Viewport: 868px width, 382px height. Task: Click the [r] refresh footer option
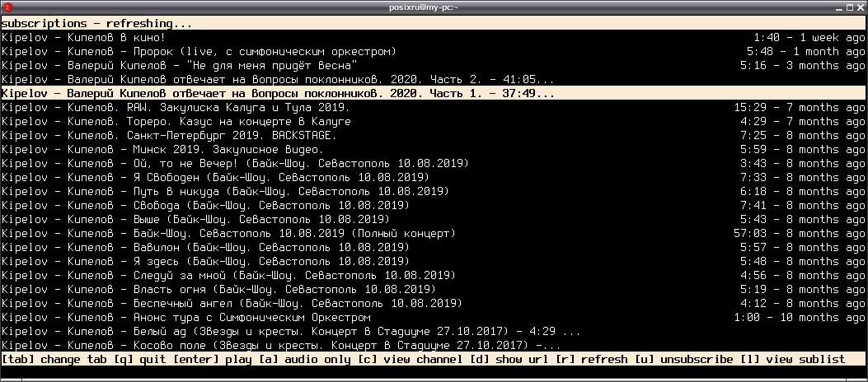tap(592, 359)
